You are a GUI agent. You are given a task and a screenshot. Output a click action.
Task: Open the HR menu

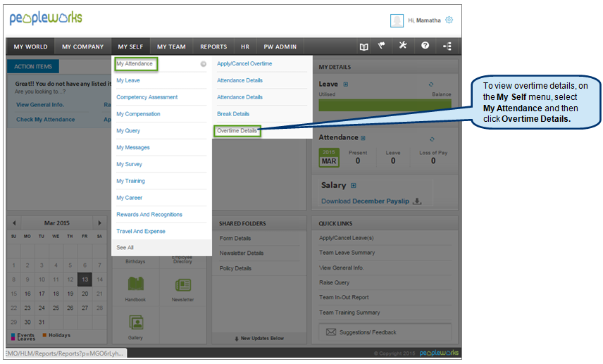[x=245, y=46]
